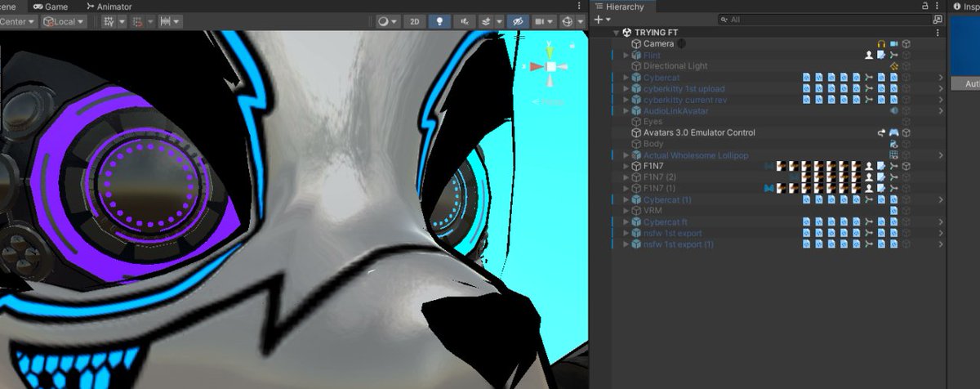Expand the F1N7 object
980x389 pixels.
pos(626,166)
